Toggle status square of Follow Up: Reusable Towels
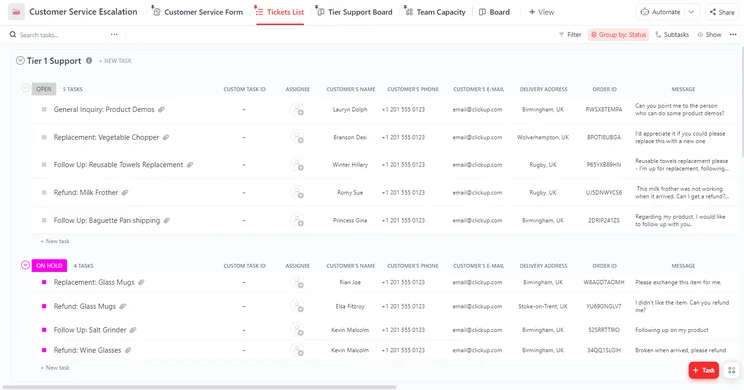744x390 pixels. click(44, 165)
